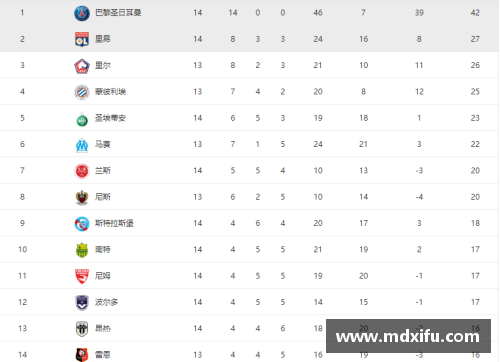Select the rank 10 table row number
Image resolution: width=500 pixels, height=362 pixels.
click(22, 249)
